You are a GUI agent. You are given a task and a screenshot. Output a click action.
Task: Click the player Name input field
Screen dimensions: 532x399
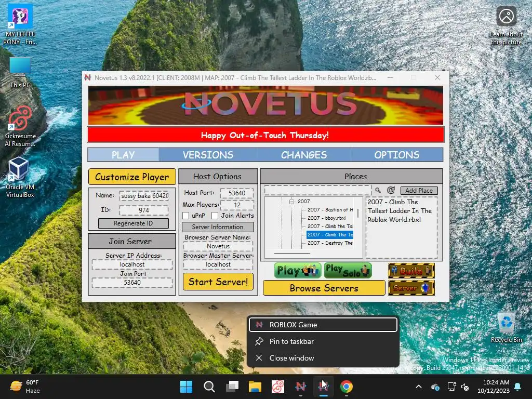click(x=144, y=196)
